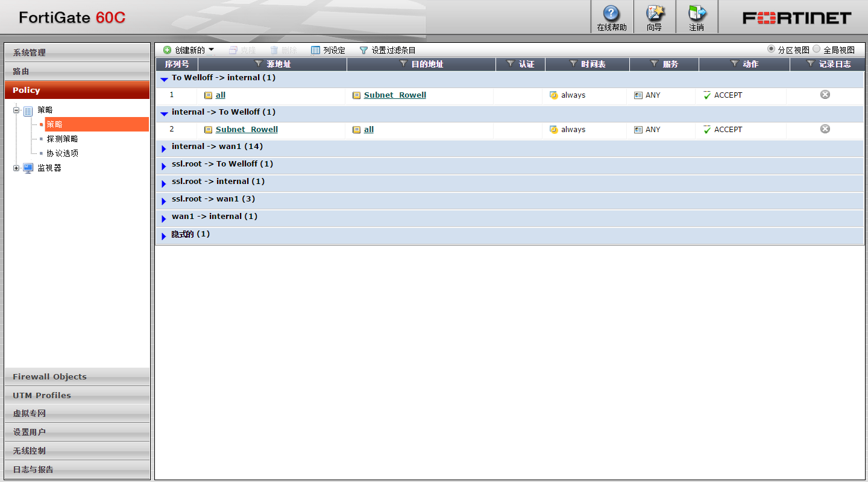The width and height of the screenshot is (868, 482).
Task: Click the ANY service icon in policy 1
Action: pyautogui.click(x=638, y=95)
